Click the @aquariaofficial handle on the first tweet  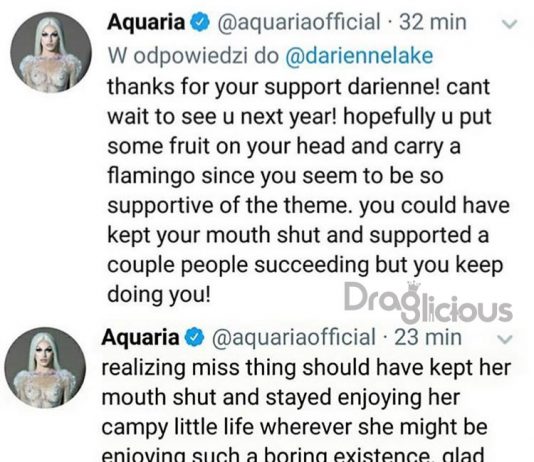(298, 22)
